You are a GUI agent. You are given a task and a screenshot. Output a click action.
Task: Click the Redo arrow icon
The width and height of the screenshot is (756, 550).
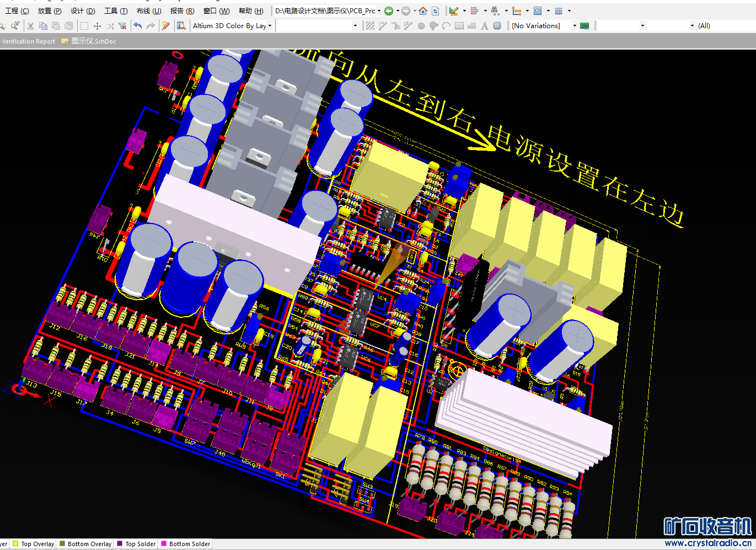(151, 26)
